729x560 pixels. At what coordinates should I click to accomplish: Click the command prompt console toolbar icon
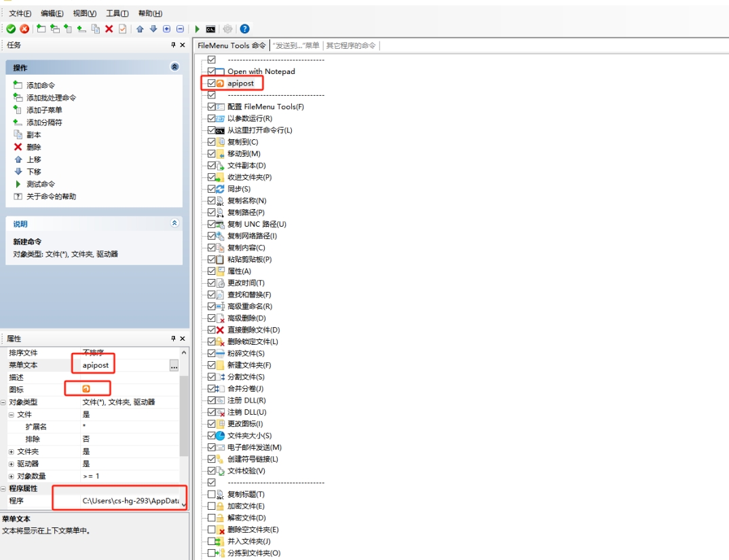click(x=210, y=29)
